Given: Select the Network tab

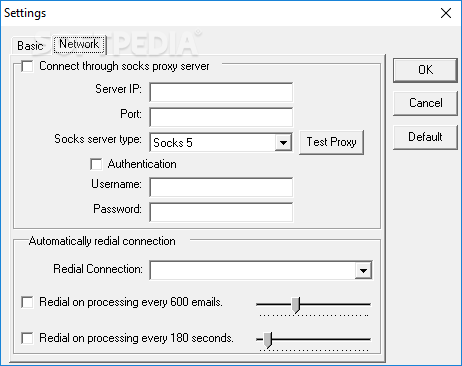Looking at the screenshot, I should pyautogui.click(x=79, y=44).
